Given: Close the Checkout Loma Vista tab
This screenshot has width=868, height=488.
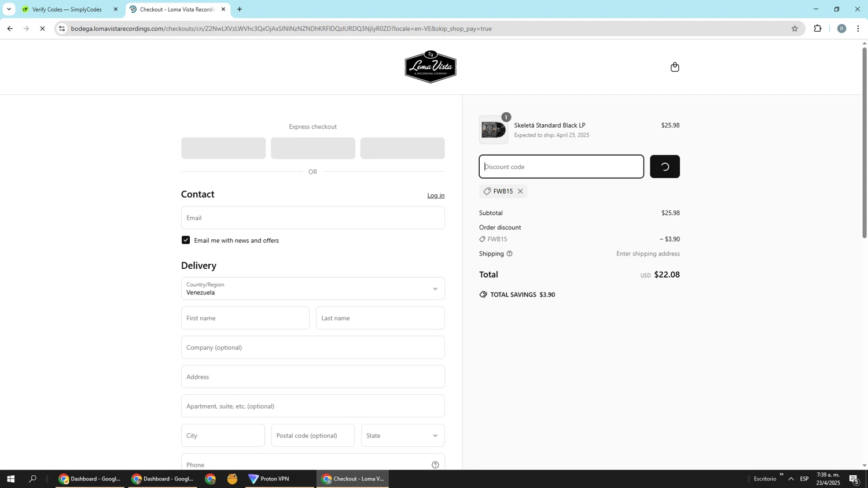Looking at the screenshot, I should point(223,9).
